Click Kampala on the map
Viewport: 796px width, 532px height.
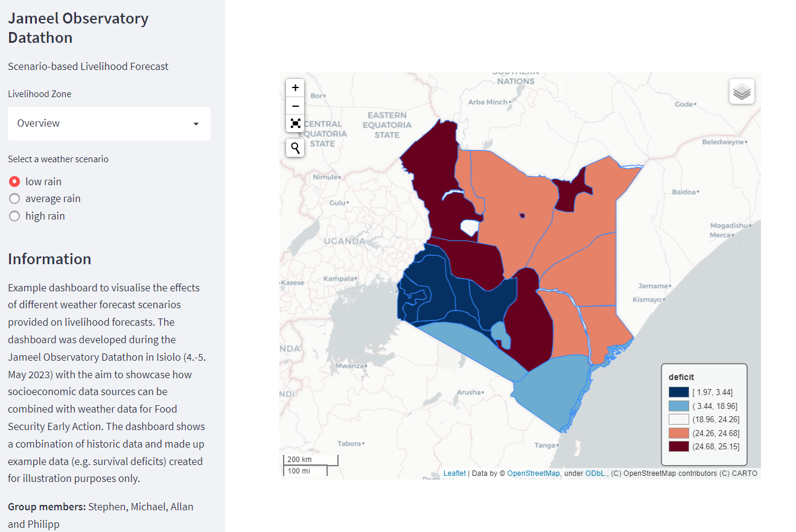(x=339, y=279)
